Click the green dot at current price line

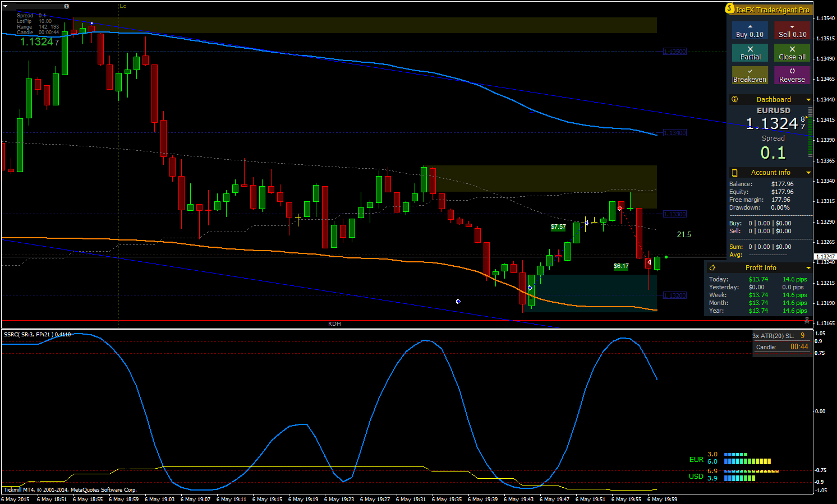tap(666, 257)
